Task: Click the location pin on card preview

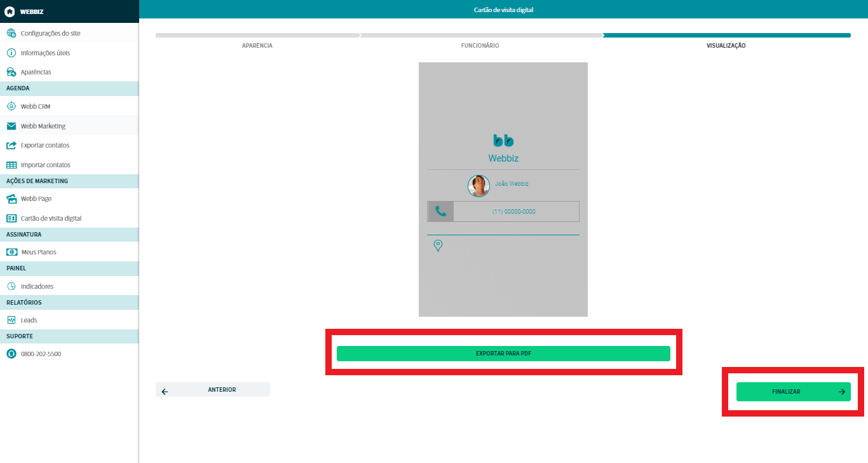Action: click(438, 245)
